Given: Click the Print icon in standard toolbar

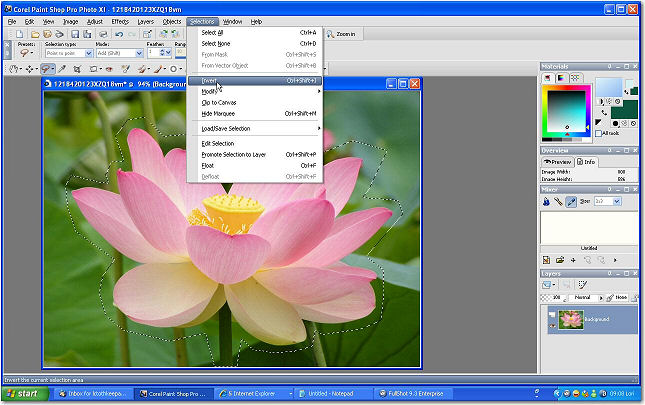Looking at the screenshot, I should (103, 34).
